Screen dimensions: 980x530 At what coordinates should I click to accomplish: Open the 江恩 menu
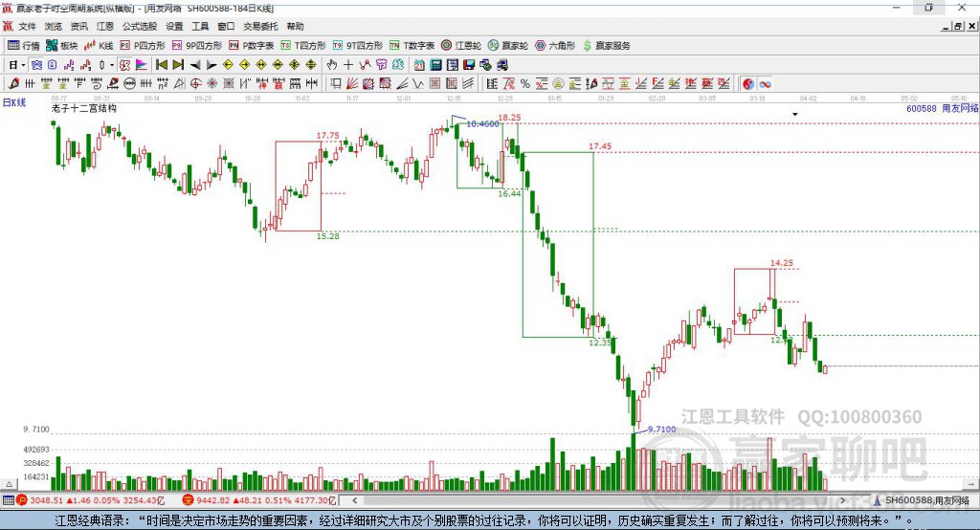[x=105, y=26]
